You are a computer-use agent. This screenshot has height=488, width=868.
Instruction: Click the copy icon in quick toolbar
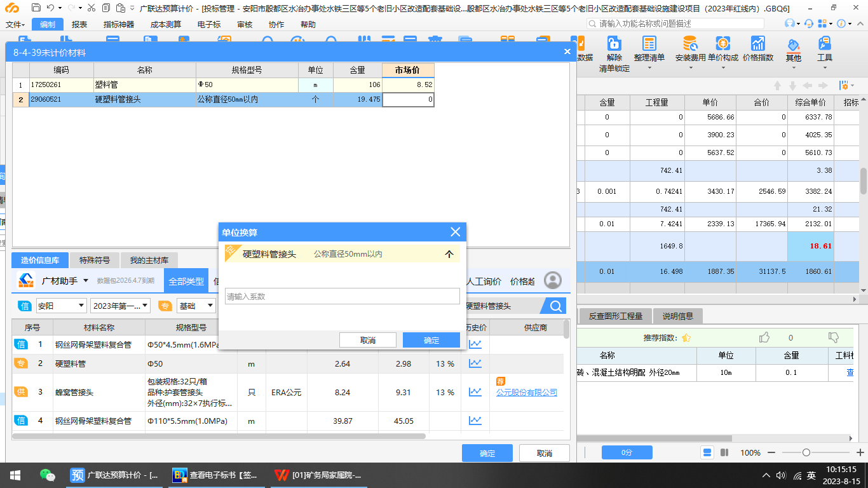click(x=105, y=8)
